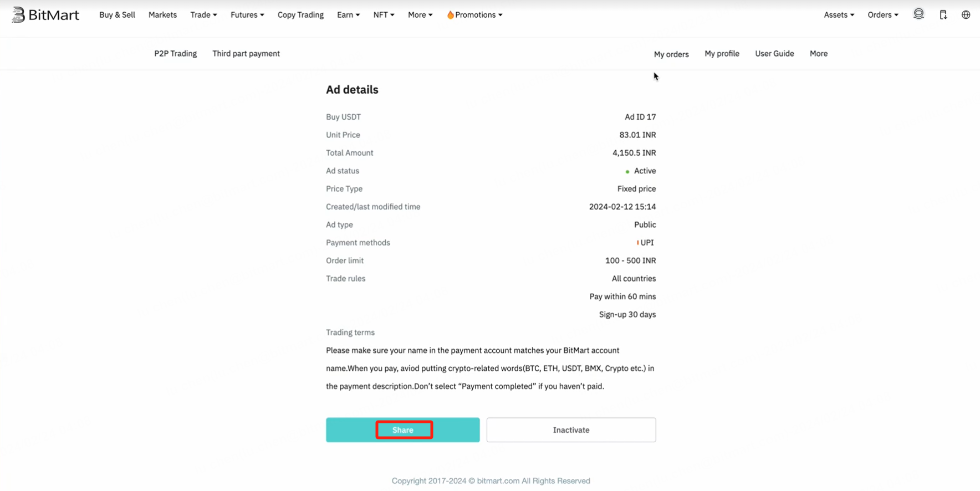Viewport: 980px width, 491px height.
Task: Expand the Trade dropdown menu
Action: [203, 15]
